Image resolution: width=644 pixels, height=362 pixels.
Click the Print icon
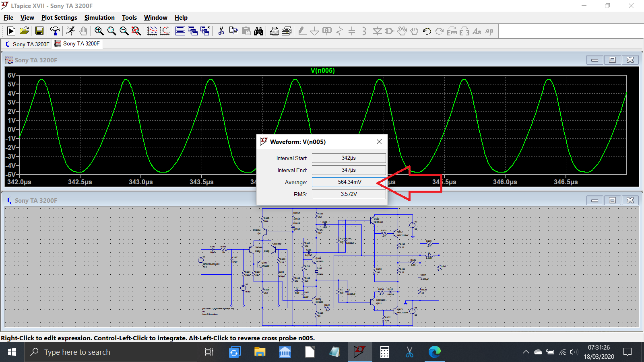pyautogui.click(x=275, y=31)
